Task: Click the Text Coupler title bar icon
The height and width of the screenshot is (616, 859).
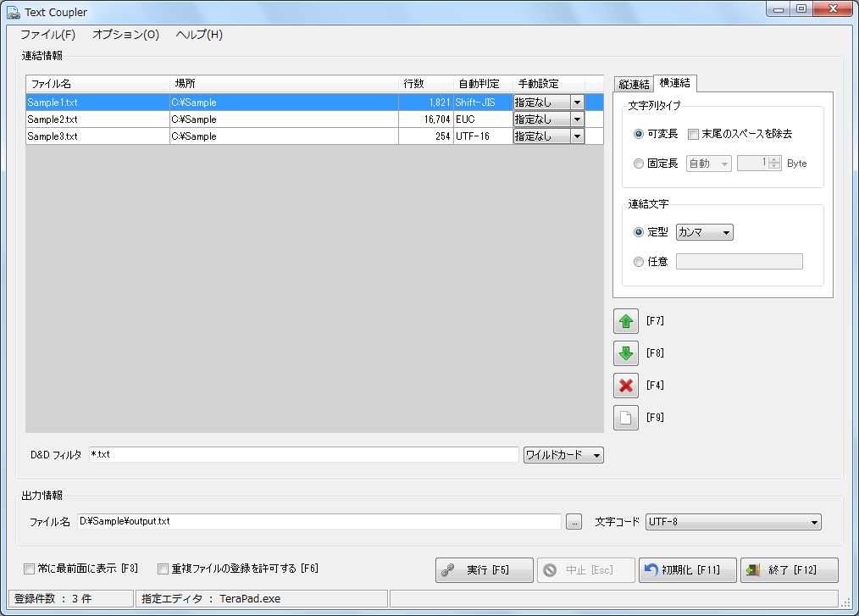Action: (x=14, y=12)
